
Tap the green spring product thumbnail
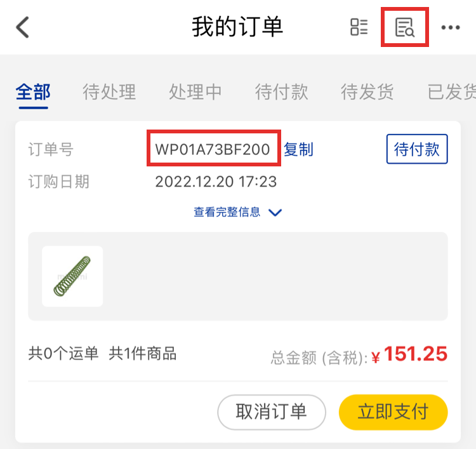pos(72,276)
